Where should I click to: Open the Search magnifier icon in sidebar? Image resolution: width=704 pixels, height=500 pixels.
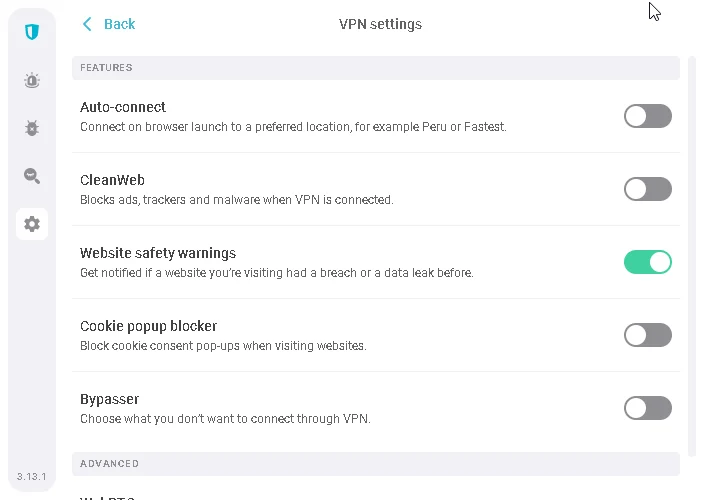click(32, 176)
